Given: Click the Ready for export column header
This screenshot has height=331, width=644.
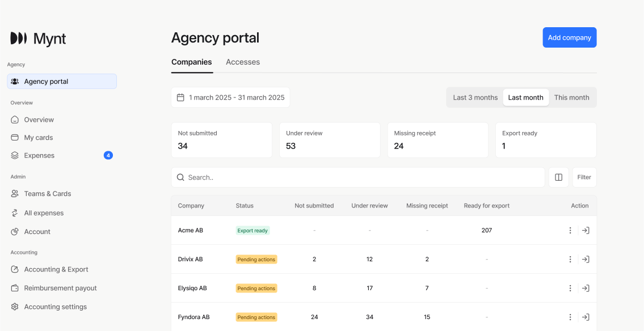Looking at the screenshot, I should click(x=487, y=206).
